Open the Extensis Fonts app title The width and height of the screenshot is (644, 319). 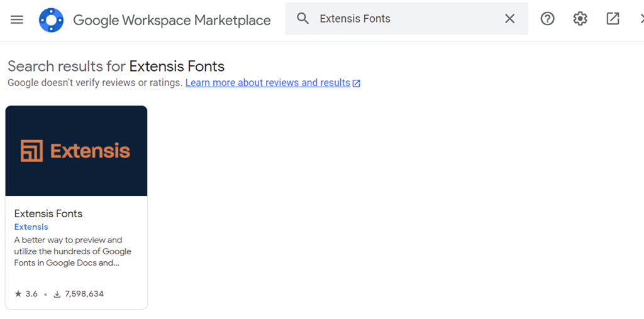coord(48,214)
